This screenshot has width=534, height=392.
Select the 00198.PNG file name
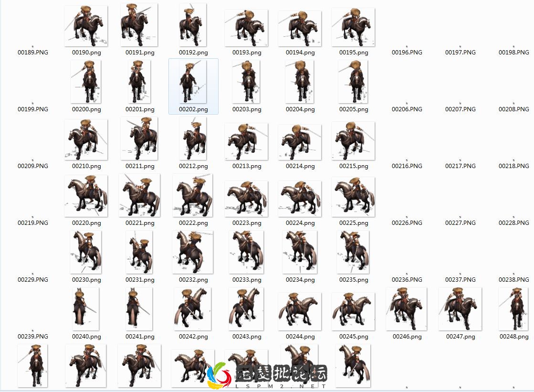tap(514, 52)
